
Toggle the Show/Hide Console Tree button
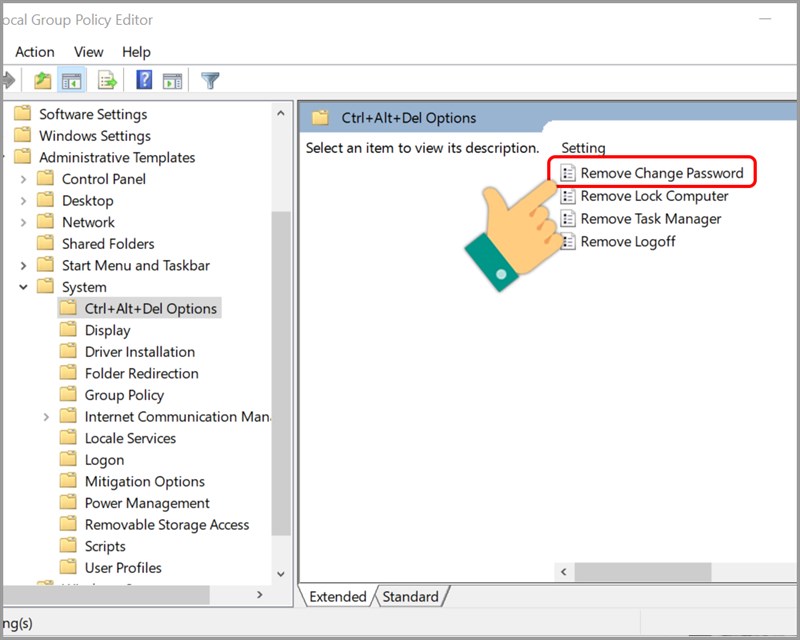click(x=72, y=80)
